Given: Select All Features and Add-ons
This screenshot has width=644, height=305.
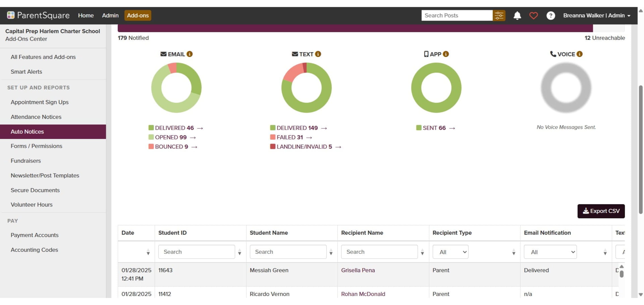Looking at the screenshot, I should (x=43, y=57).
